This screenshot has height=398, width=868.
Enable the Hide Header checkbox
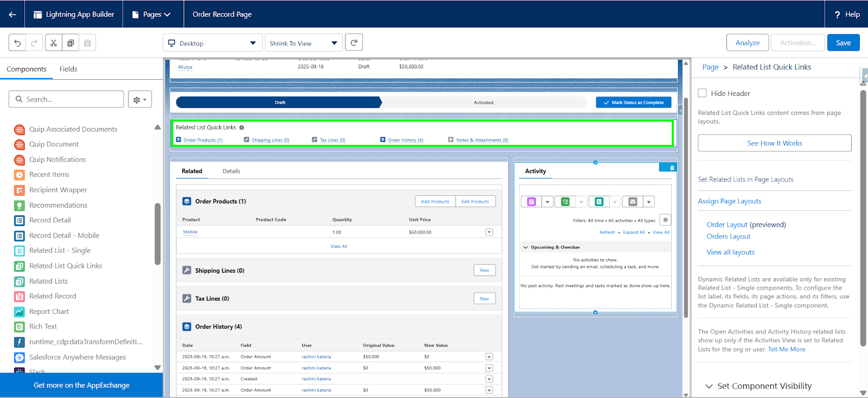click(703, 93)
